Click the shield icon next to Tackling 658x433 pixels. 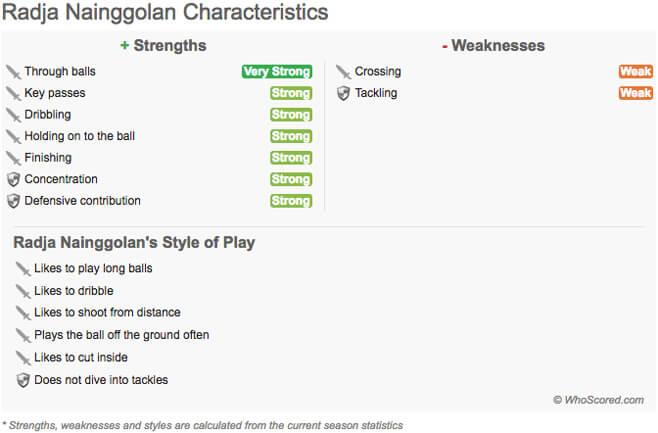coord(343,93)
